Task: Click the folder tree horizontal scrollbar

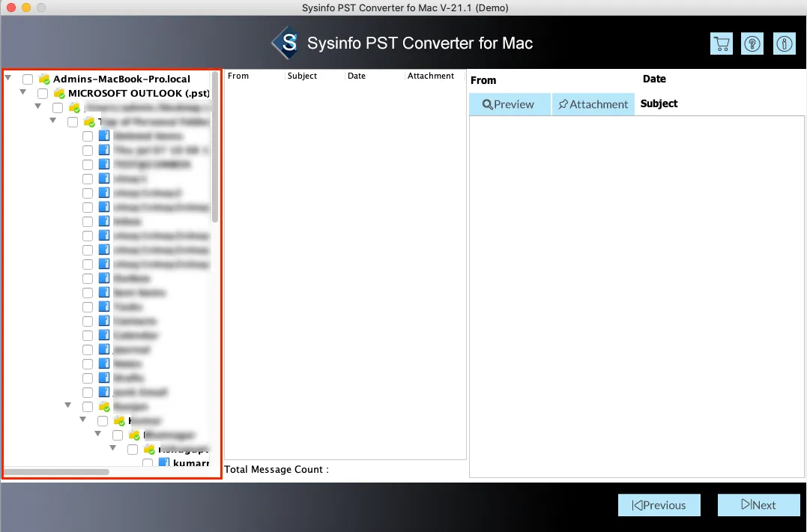Action: pos(57,471)
